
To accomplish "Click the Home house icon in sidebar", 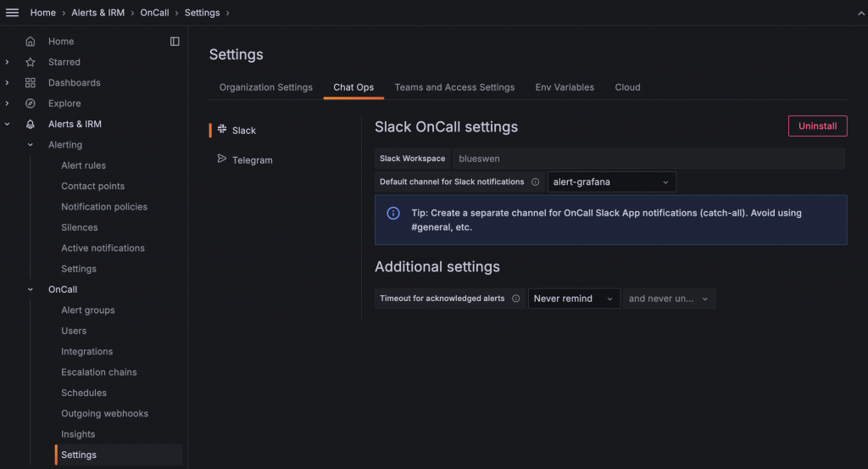I will (x=31, y=42).
